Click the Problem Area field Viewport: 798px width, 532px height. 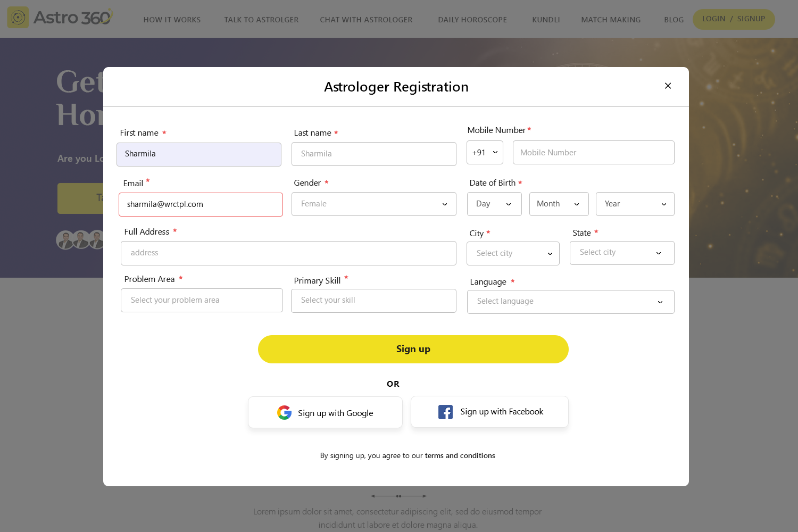tap(202, 300)
